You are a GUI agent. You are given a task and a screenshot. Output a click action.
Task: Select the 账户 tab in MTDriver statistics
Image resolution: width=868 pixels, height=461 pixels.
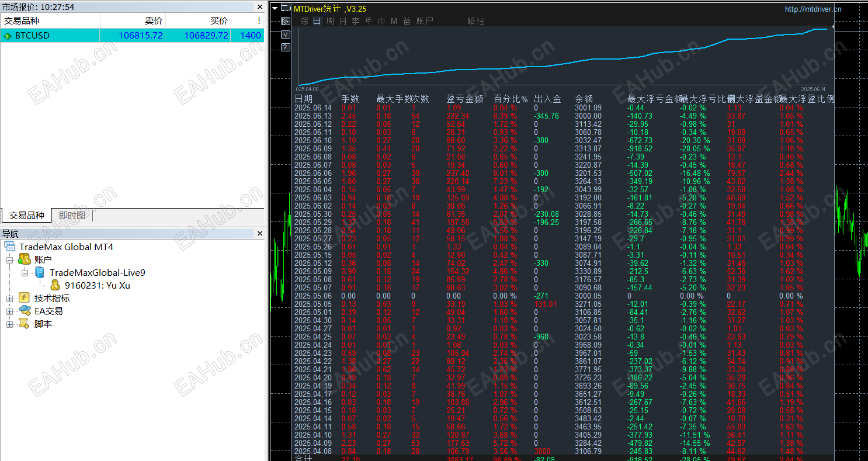[425, 21]
